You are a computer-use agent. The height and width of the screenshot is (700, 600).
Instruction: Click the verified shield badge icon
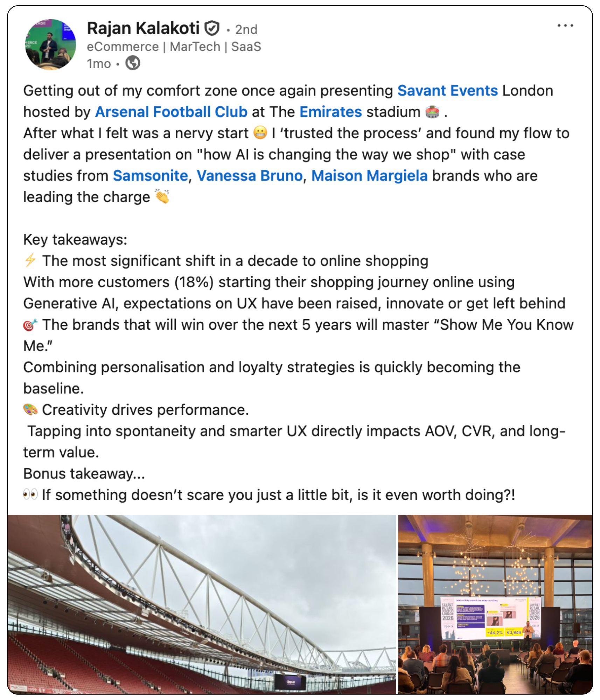(212, 28)
